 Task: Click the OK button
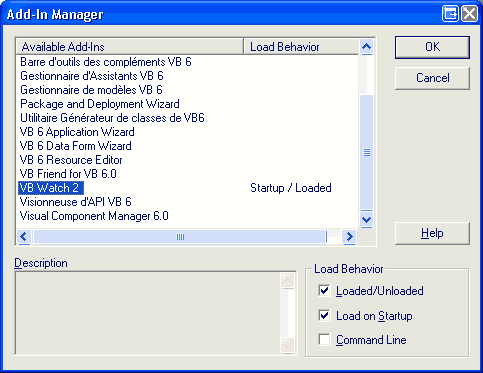(x=432, y=47)
